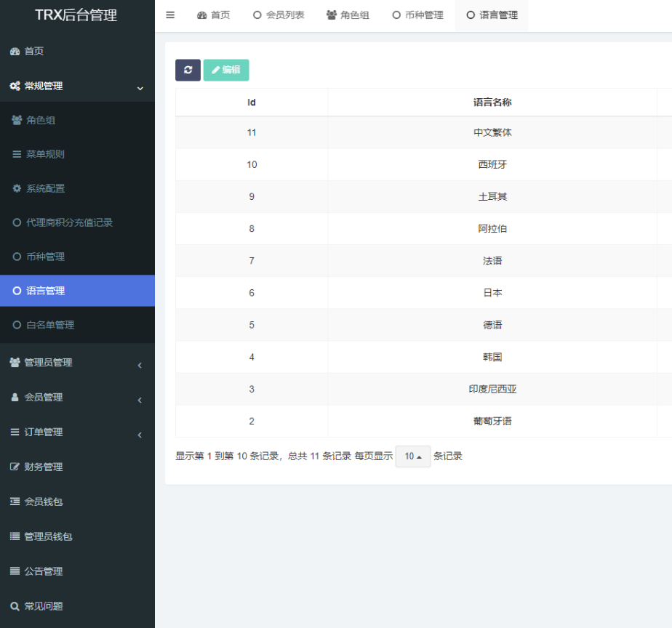The height and width of the screenshot is (628, 672).
Task: Collapse the 常规管理 menu group
Action: [x=77, y=86]
